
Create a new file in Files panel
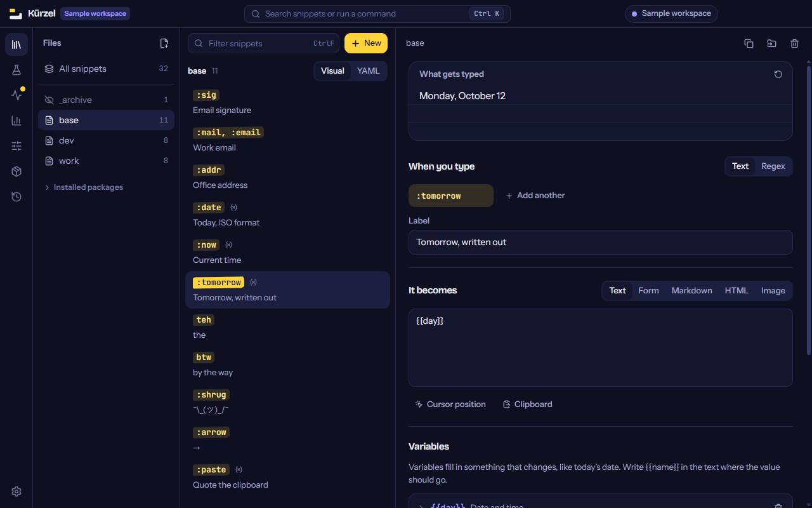click(x=164, y=43)
